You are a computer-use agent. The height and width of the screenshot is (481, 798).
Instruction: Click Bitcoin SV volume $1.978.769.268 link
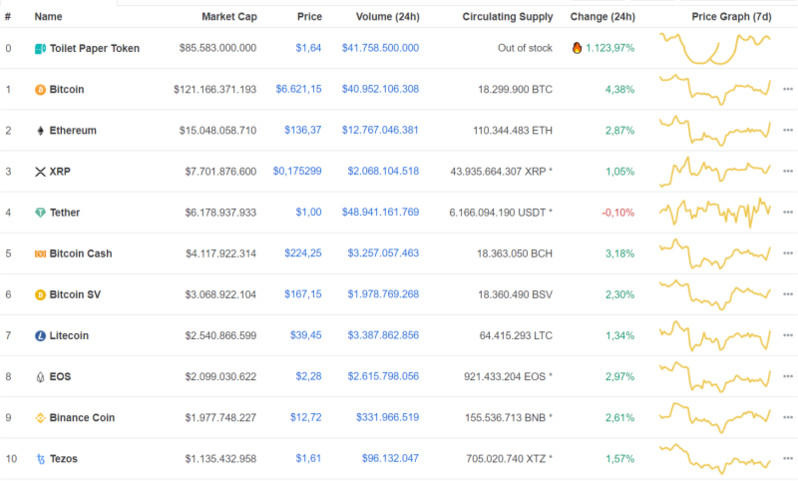coord(383,294)
